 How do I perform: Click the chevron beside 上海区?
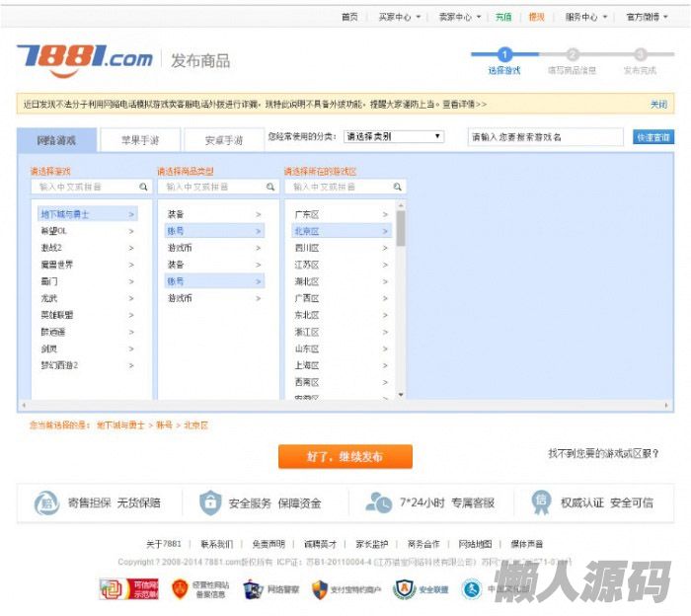385,365
